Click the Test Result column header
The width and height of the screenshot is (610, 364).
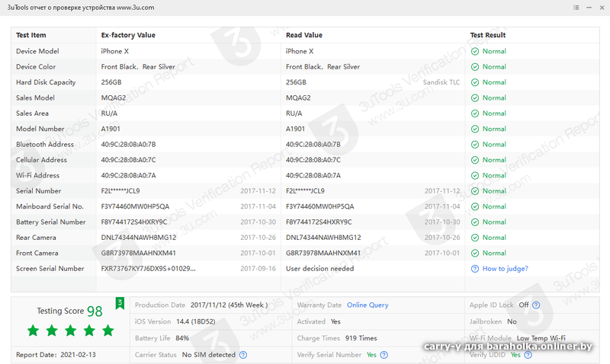(488, 35)
